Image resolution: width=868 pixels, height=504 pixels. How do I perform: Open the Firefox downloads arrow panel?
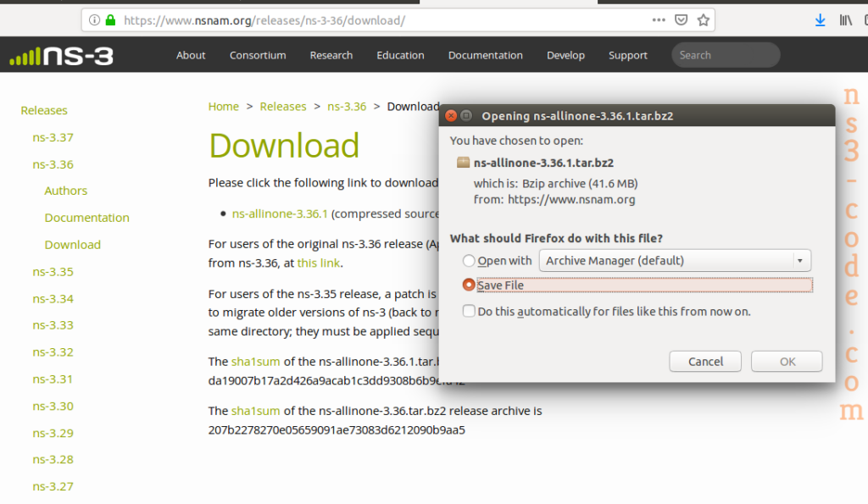[x=820, y=20]
